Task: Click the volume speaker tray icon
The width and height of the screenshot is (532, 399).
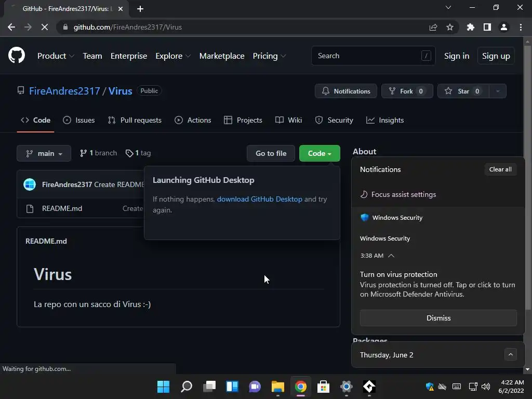Action: point(486,387)
